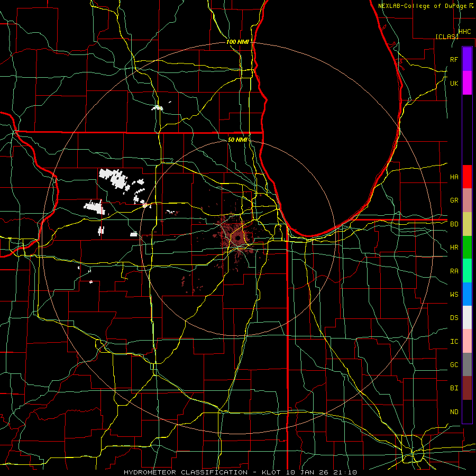Click the 100 NMI range ring label

tap(237, 42)
